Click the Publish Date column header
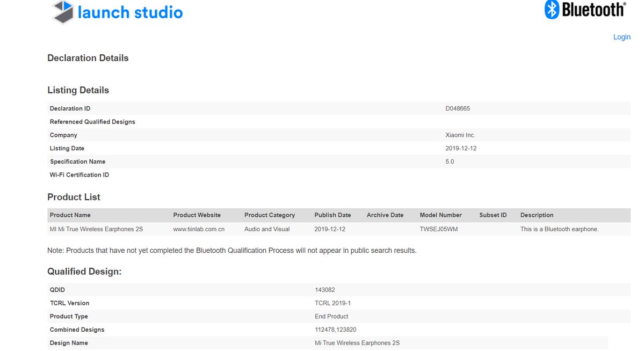The width and height of the screenshot is (644, 351). click(x=332, y=215)
